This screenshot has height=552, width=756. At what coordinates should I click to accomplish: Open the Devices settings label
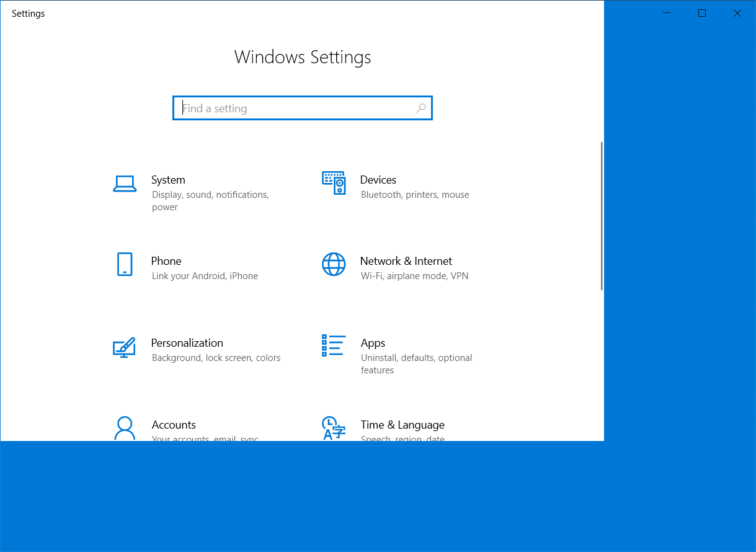pyautogui.click(x=378, y=180)
